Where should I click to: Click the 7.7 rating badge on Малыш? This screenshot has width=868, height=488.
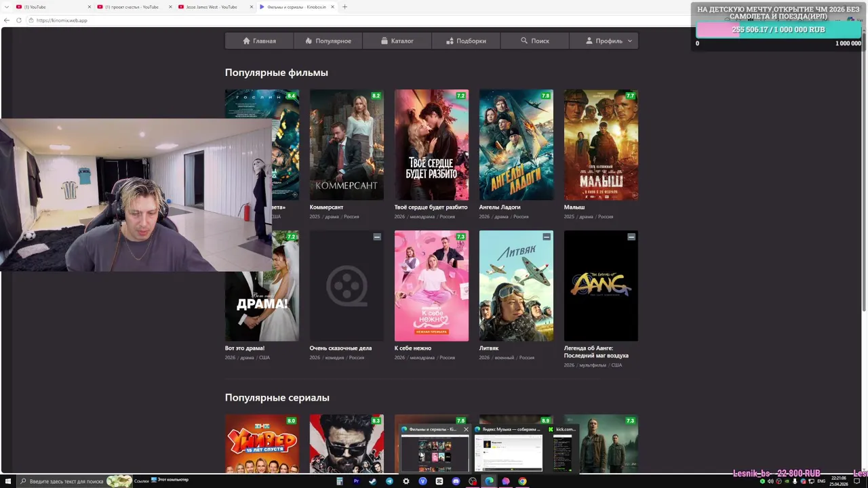[631, 96]
